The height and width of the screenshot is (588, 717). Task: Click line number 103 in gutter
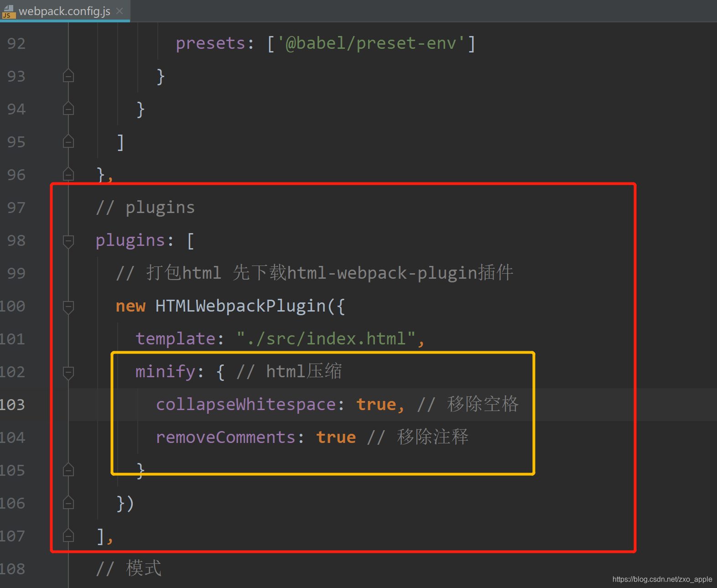13,405
